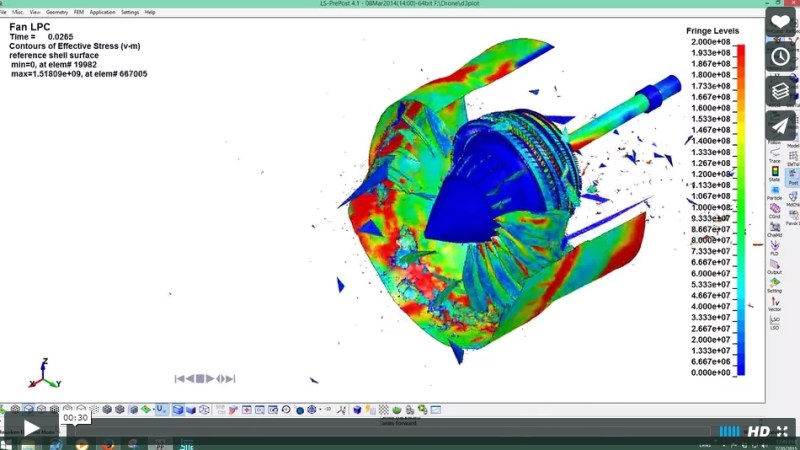The image size is (800, 450).
Task: Open the Geometry menu
Action: tap(56, 12)
